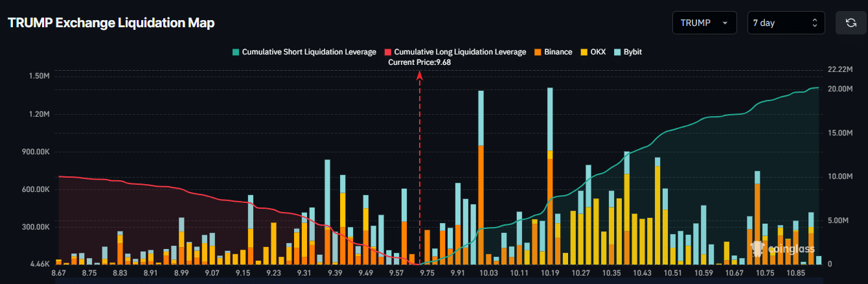
Task: Click the red arrowhead atop current price line
Action: 420,76
